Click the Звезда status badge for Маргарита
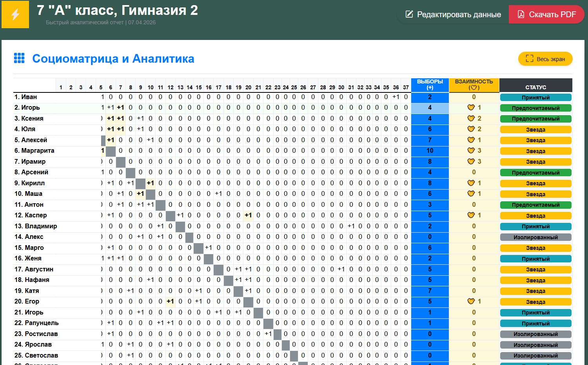Screen dimensions: 588x365 (535, 151)
